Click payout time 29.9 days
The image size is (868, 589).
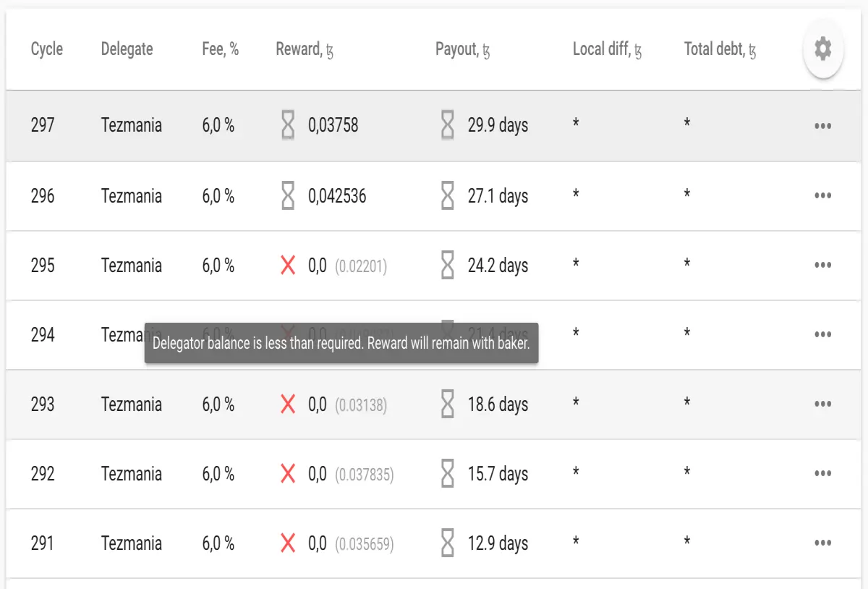498,125
